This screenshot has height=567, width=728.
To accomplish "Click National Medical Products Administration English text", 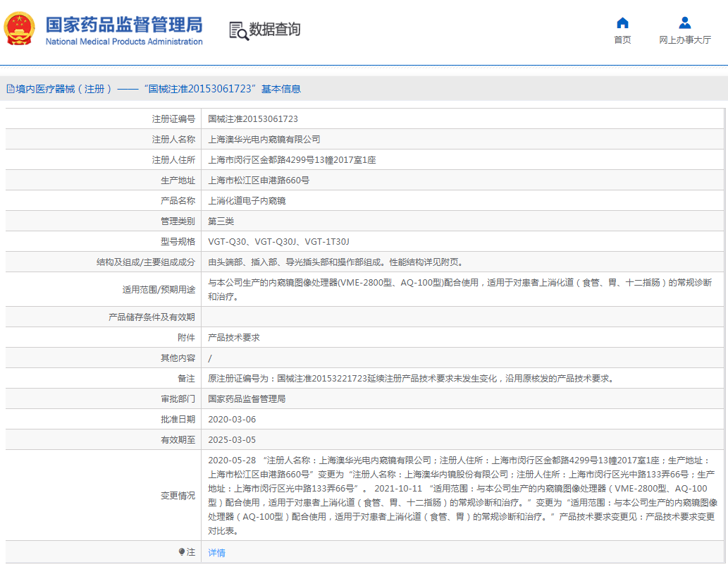I will [124, 42].
